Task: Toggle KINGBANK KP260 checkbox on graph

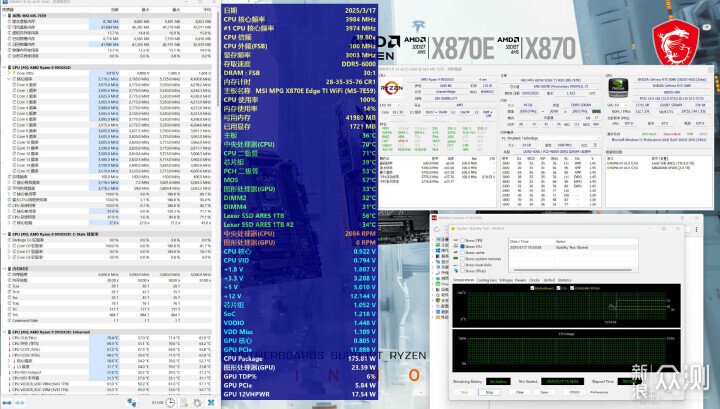Action: 572,288
